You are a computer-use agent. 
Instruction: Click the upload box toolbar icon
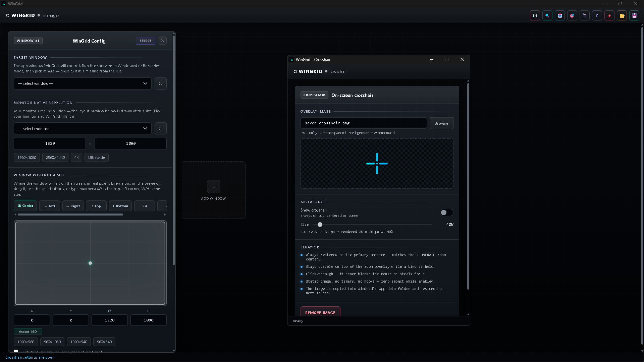pyautogui.click(x=560, y=16)
